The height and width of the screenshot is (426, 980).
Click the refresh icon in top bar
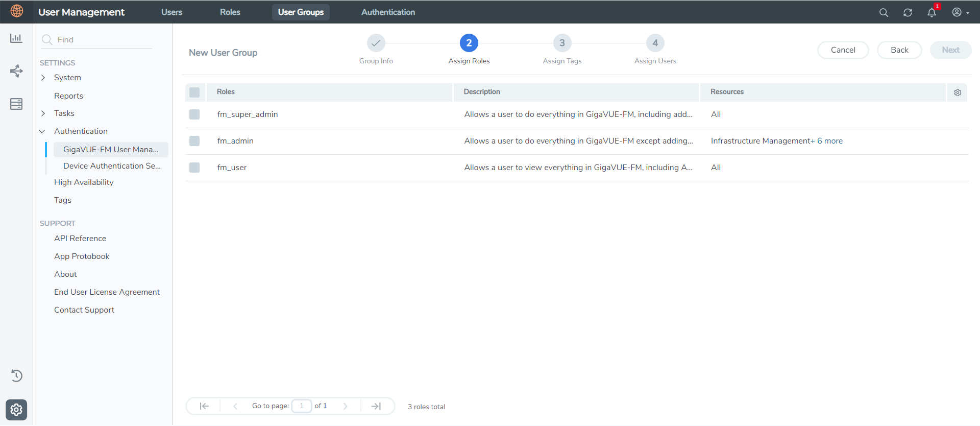click(x=908, y=12)
